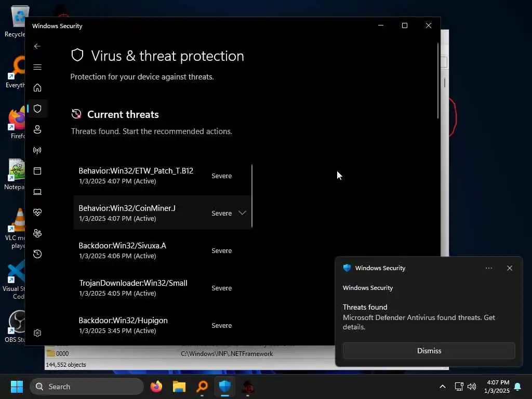
Task: Open App & browser control icon
Action: [37, 170]
